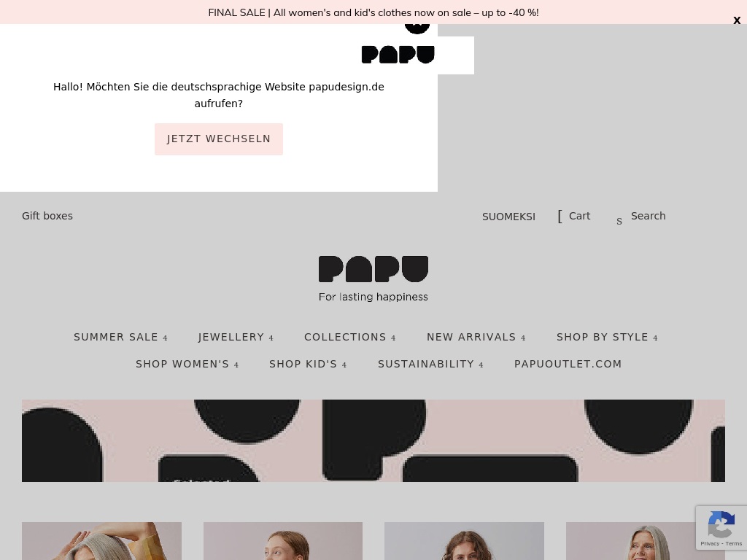The height and width of the screenshot is (560, 747).
Task: Open Shop Women's menu
Action: pos(187,364)
